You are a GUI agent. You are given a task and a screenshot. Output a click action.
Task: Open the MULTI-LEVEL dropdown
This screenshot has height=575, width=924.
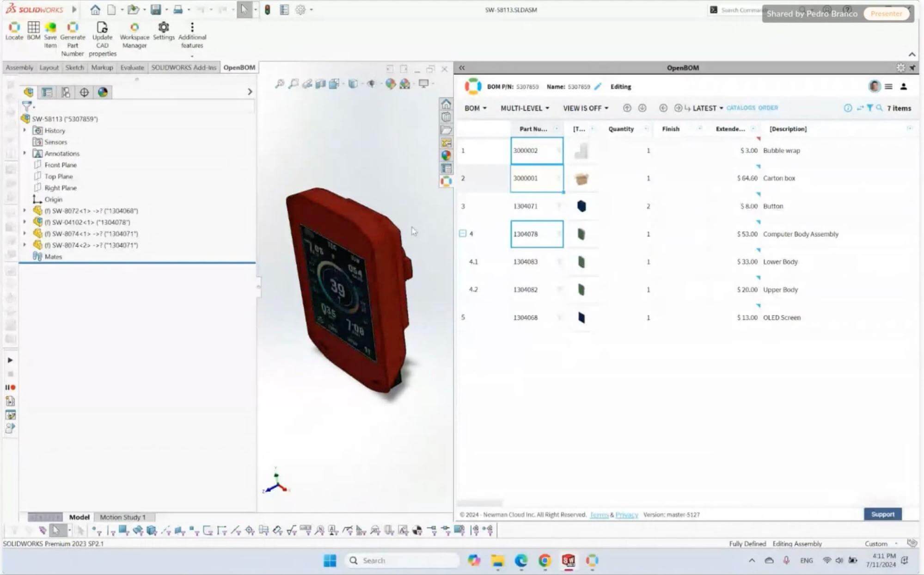[x=525, y=108]
